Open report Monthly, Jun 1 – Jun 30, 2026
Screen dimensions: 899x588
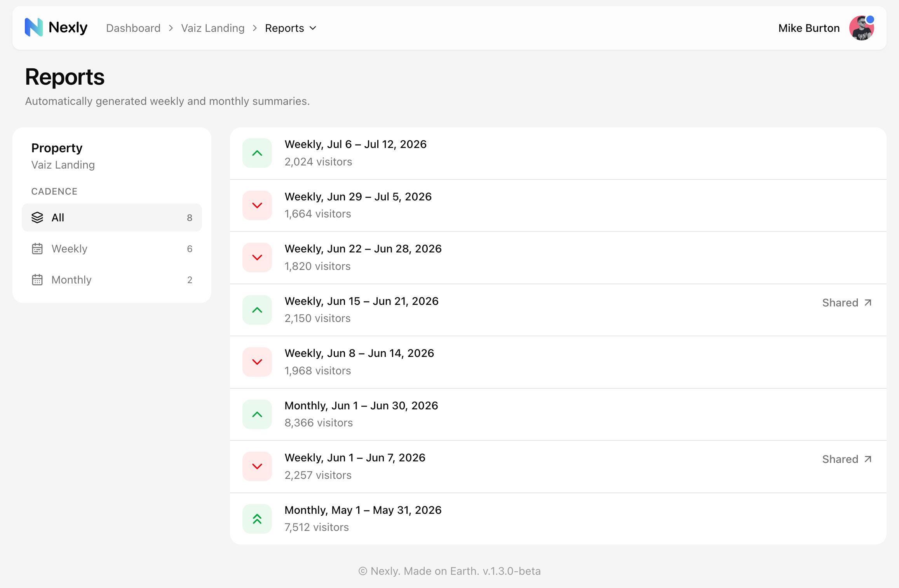tap(558, 414)
